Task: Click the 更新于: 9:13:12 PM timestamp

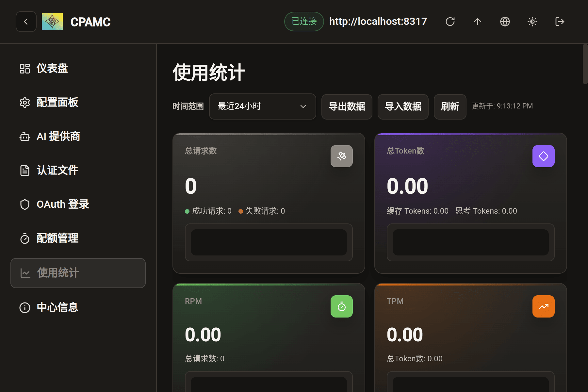Action: tap(502, 106)
